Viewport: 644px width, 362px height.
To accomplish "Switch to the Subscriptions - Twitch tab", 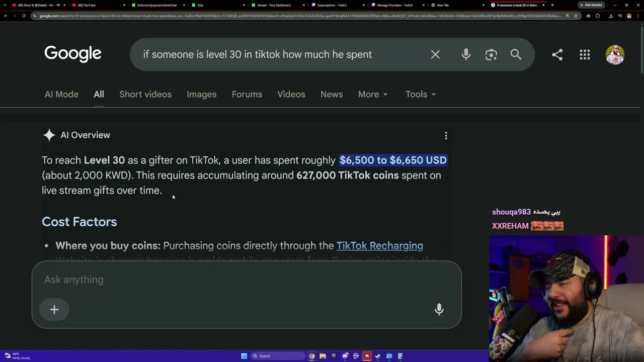I will click(338, 5).
